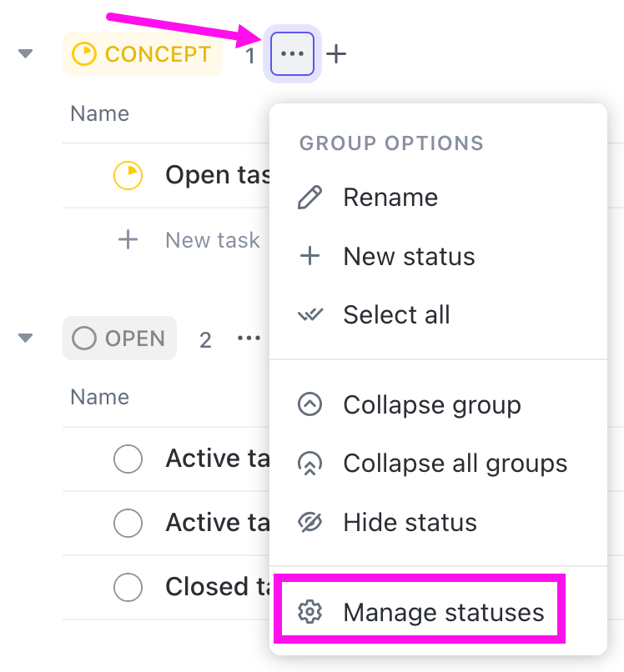Click the plus icon beside New task

click(128, 240)
